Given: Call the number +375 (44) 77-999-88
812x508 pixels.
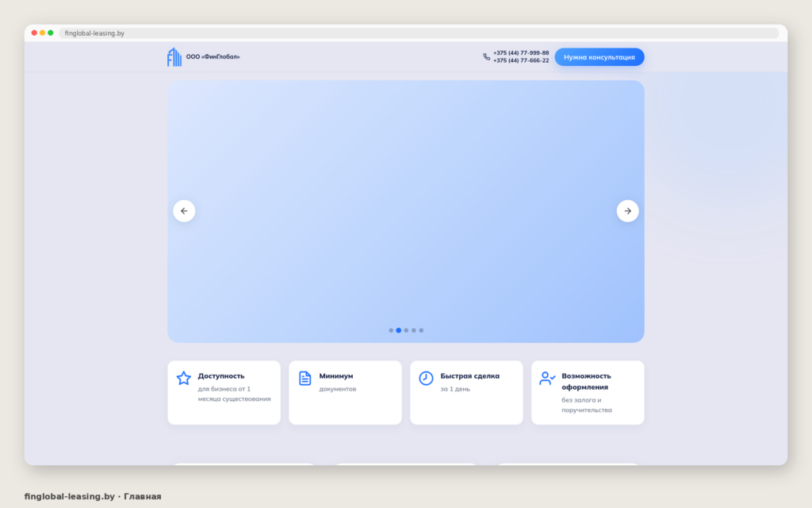Looking at the screenshot, I should click(x=521, y=53).
